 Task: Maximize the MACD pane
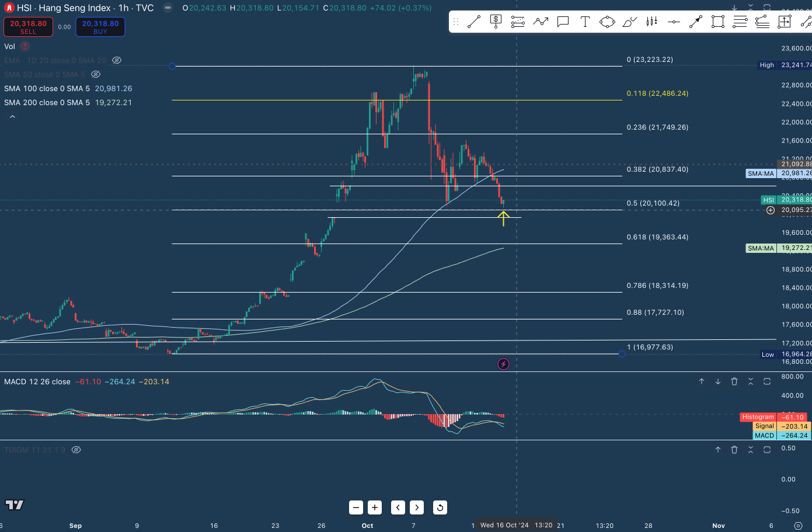[x=767, y=381]
